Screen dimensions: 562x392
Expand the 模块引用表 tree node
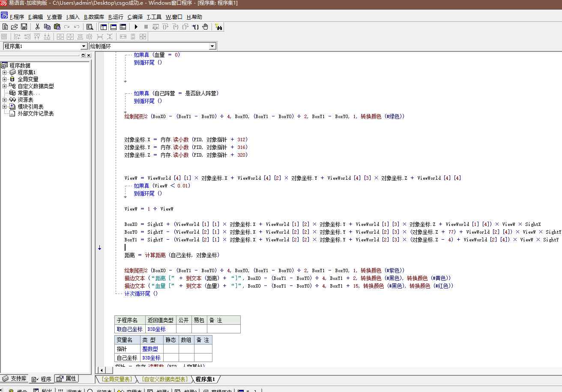coord(5,107)
